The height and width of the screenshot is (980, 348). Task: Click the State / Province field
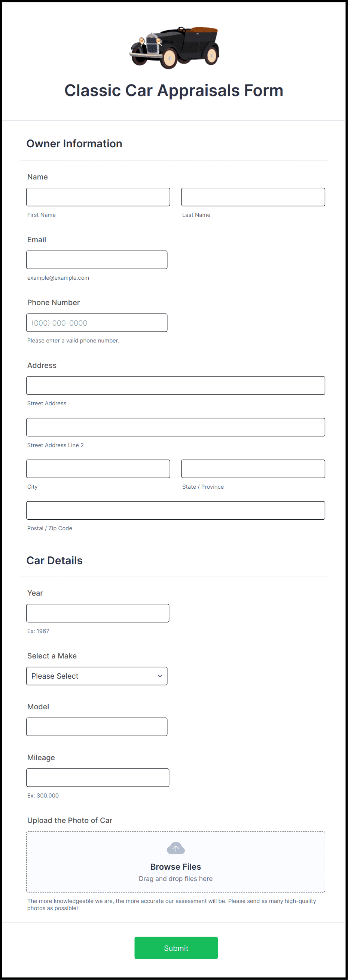click(253, 469)
